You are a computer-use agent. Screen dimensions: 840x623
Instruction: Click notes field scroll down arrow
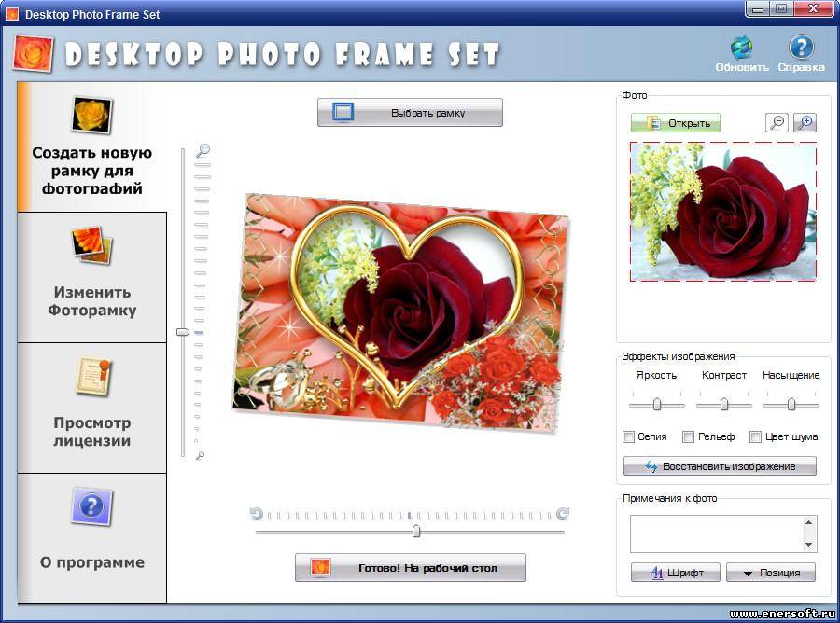click(x=809, y=545)
